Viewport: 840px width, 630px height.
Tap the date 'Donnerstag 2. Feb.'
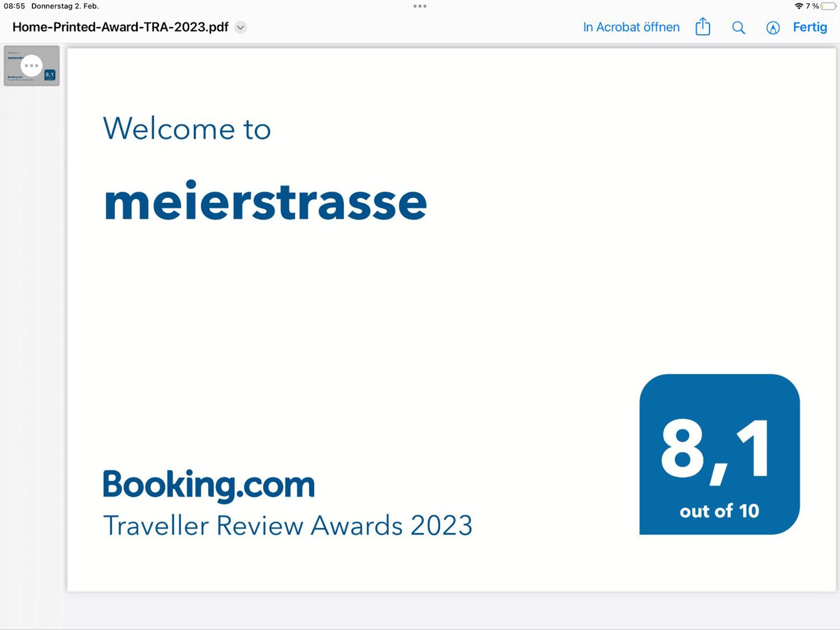coord(65,6)
